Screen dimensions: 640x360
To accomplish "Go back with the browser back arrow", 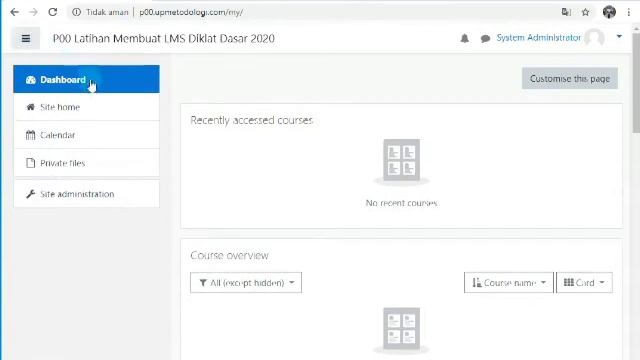I will click(x=14, y=12).
